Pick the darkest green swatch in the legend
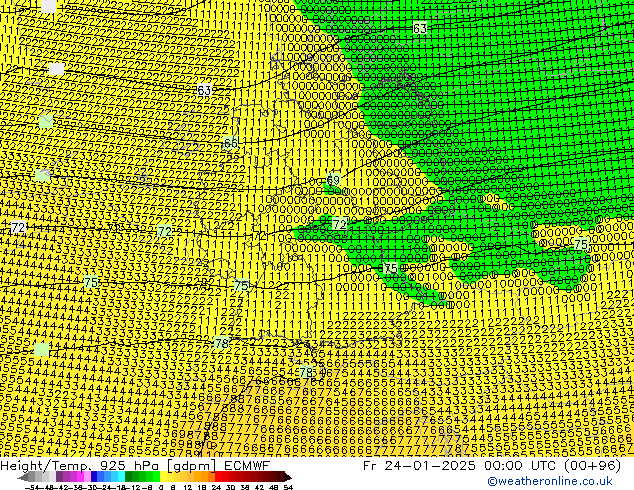The width and height of the screenshot is (634, 490). [129, 477]
